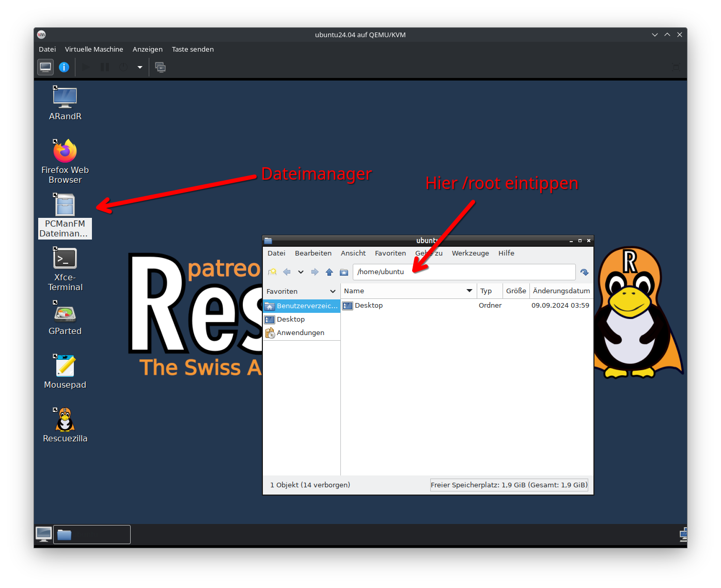Open PCManFM Hilfe menu

click(x=506, y=253)
